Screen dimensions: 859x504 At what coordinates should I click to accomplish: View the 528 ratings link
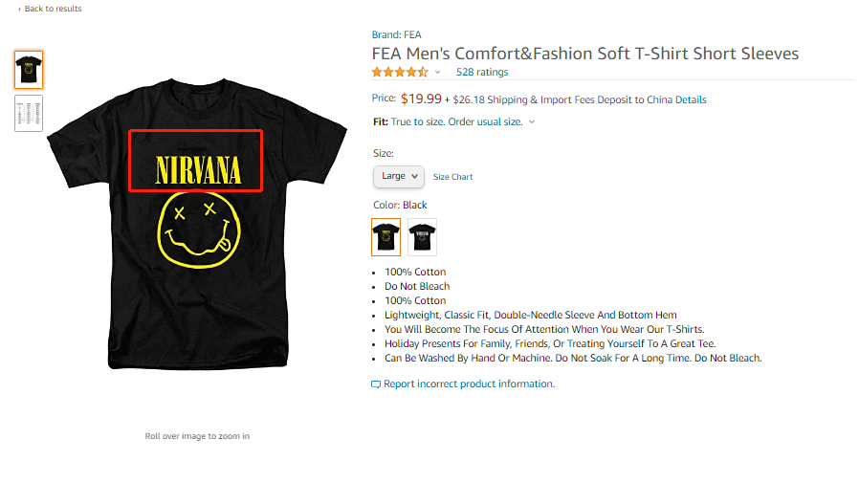482,73
